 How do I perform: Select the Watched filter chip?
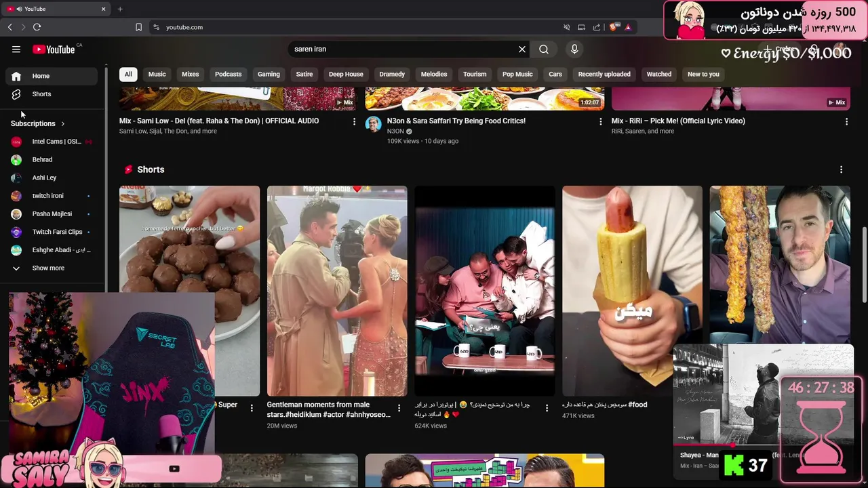659,75
